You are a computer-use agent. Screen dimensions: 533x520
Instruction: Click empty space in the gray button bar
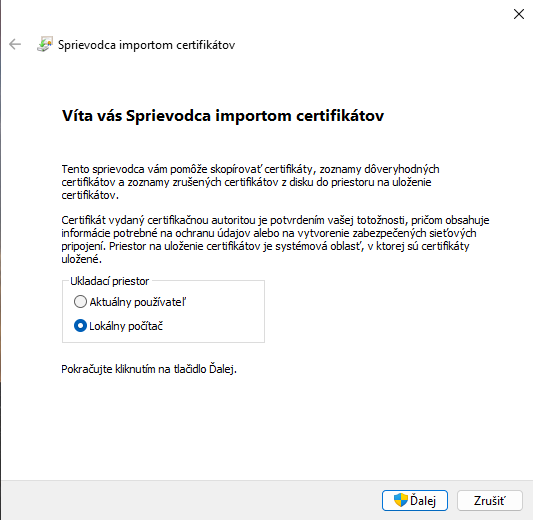click(x=190, y=500)
